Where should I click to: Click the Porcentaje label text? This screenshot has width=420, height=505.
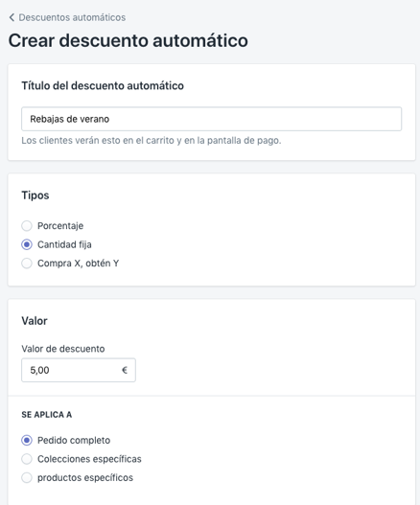pos(60,226)
